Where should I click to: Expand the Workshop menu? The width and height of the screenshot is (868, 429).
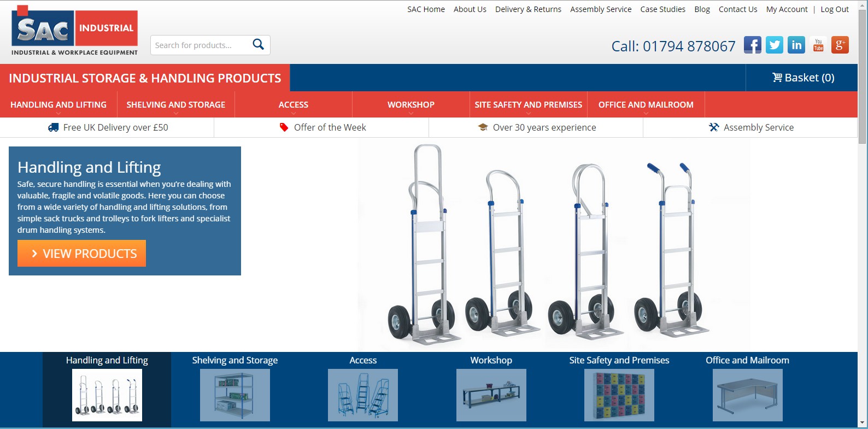tap(411, 104)
